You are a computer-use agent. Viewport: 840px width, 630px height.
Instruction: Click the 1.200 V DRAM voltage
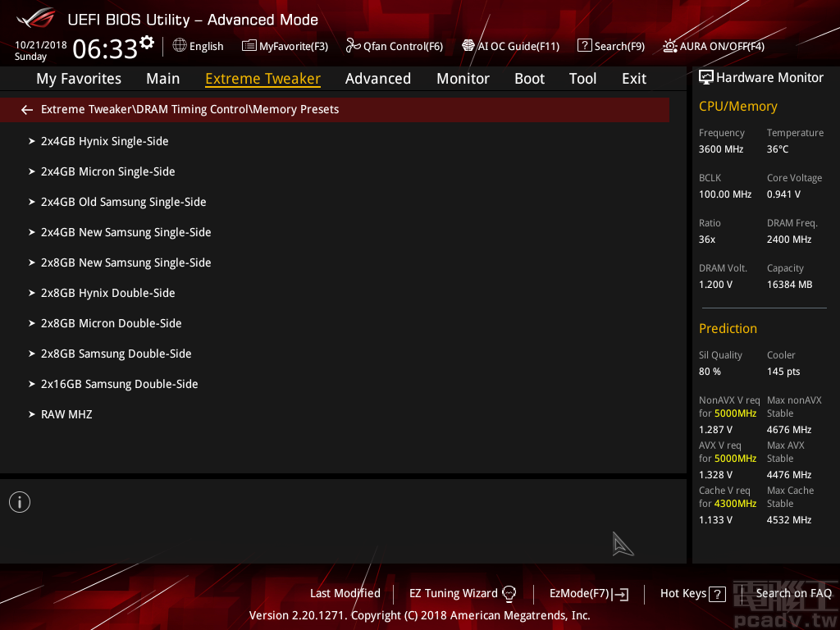coord(715,285)
